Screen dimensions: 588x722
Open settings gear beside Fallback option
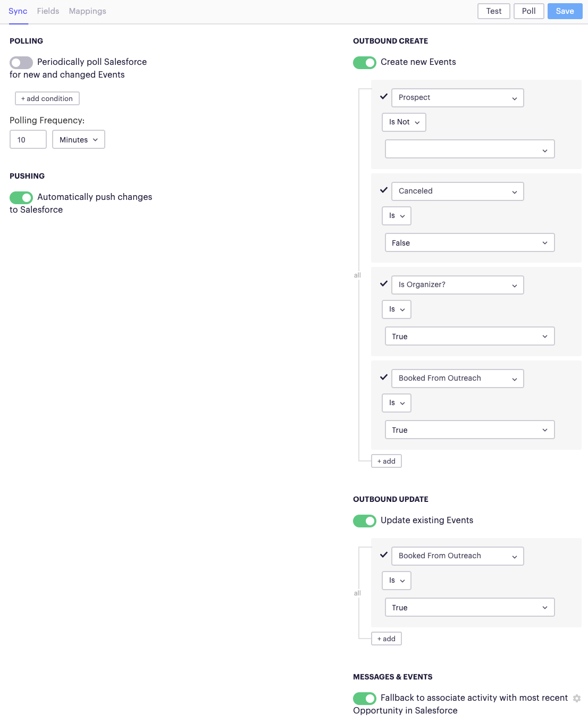(x=577, y=698)
